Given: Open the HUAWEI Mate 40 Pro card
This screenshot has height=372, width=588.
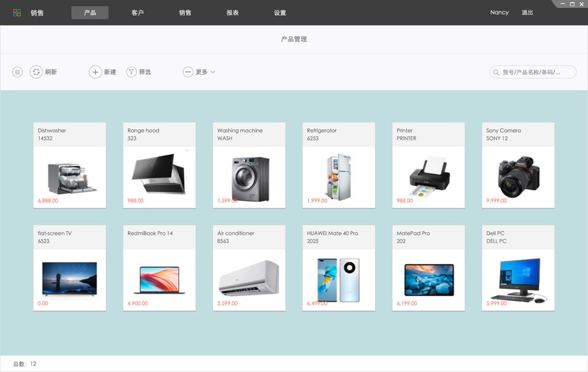Looking at the screenshot, I should [339, 268].
